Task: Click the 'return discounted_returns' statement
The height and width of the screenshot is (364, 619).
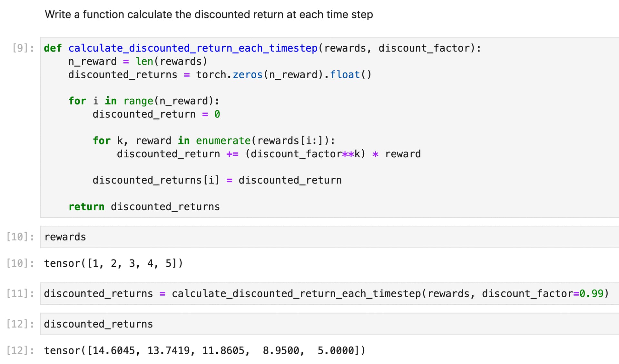Action: pos(144,206)
